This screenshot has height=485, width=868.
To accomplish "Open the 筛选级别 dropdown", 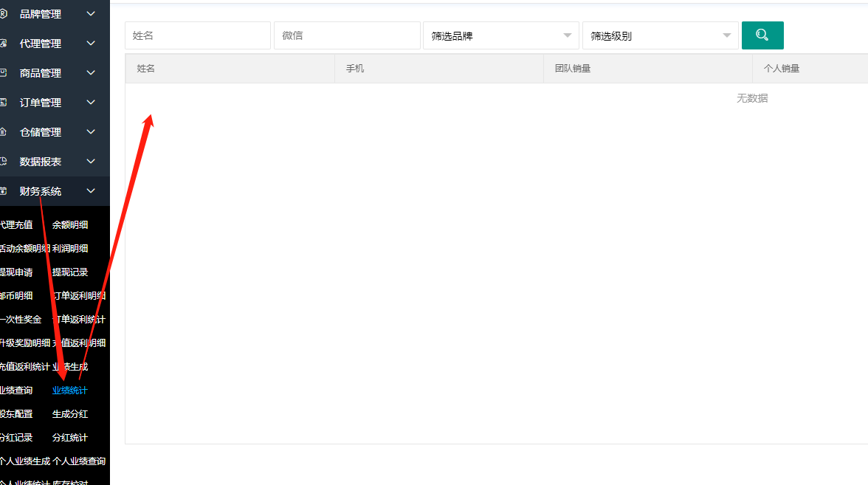I will pos(660,35).
